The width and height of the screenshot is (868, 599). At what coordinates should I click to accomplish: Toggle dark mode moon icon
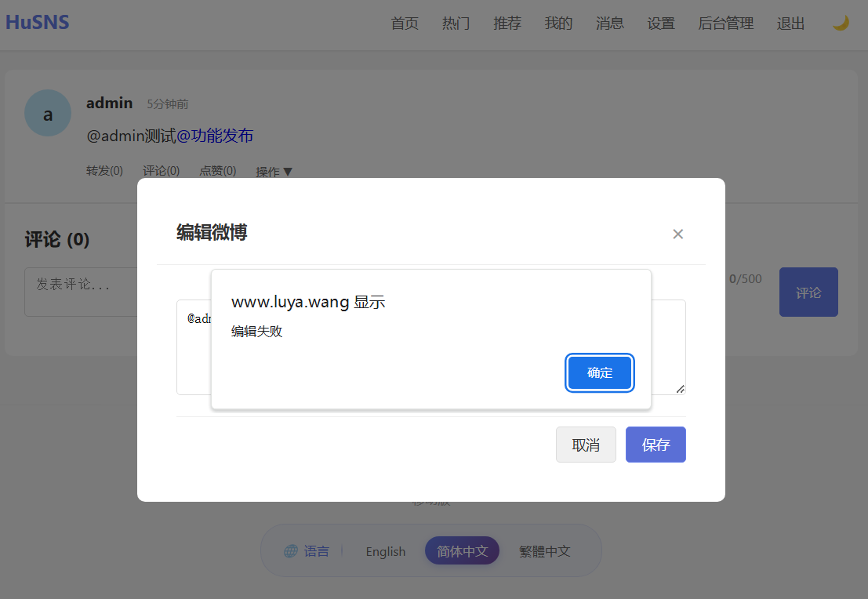841,24
